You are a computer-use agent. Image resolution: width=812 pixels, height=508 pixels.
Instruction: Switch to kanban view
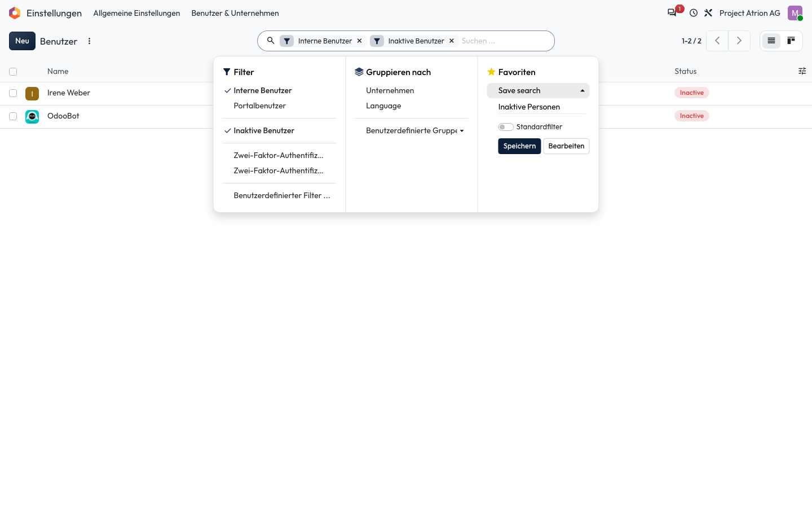(x=791, y=41)
